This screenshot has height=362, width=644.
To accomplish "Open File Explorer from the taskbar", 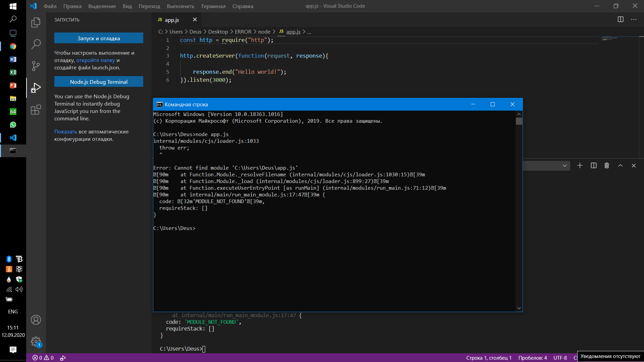I will 13,99.
